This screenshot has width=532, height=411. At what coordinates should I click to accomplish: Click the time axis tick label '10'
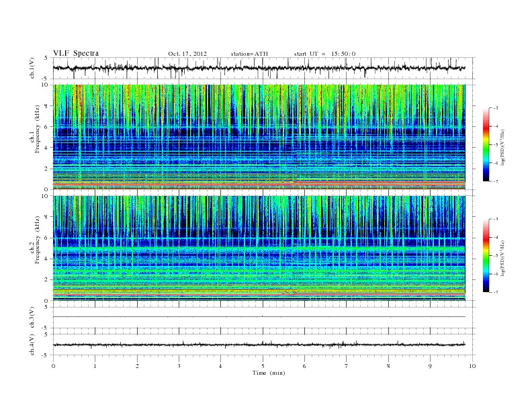coord(472,366)
